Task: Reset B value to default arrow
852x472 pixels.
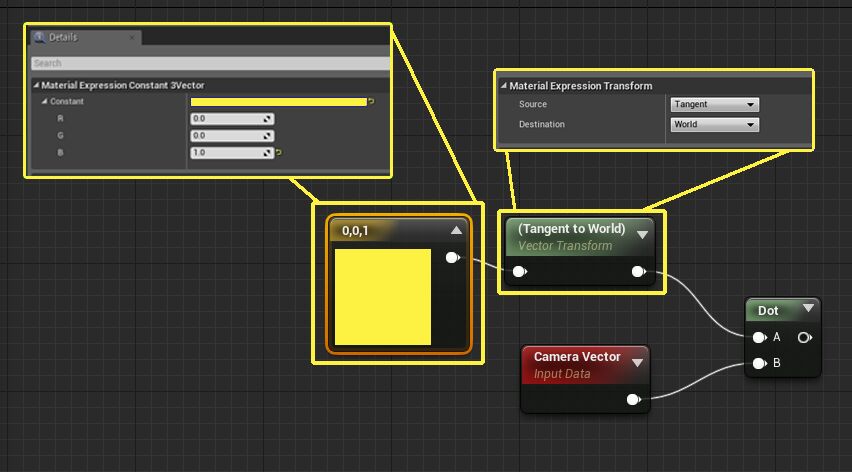Action: (x=279, y=153)
